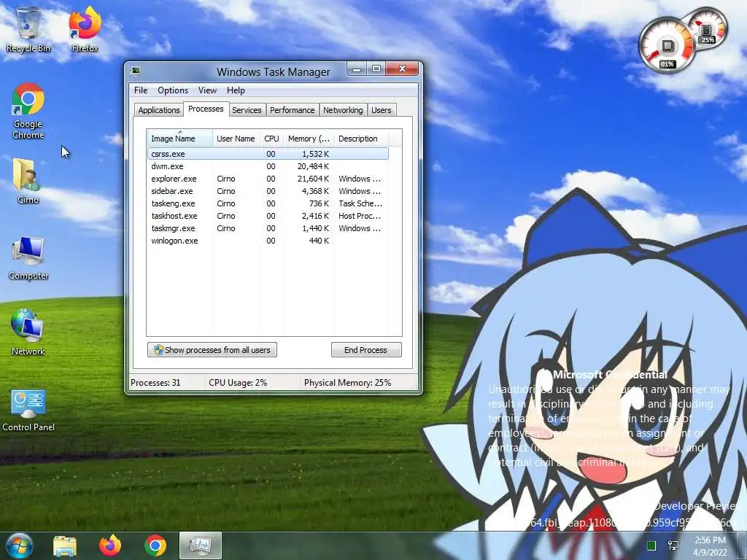Screen dimensions: 747x560
Task: Click the End Process button
Action: click(x=366, y=350)
